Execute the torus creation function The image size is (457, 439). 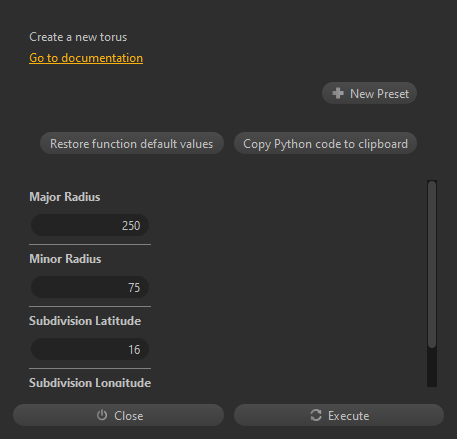pos(339,415)
